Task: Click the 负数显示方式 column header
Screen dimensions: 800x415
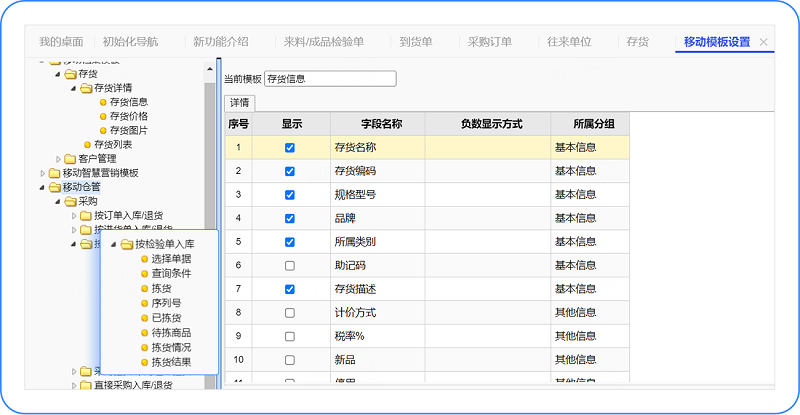Action: 488,124
